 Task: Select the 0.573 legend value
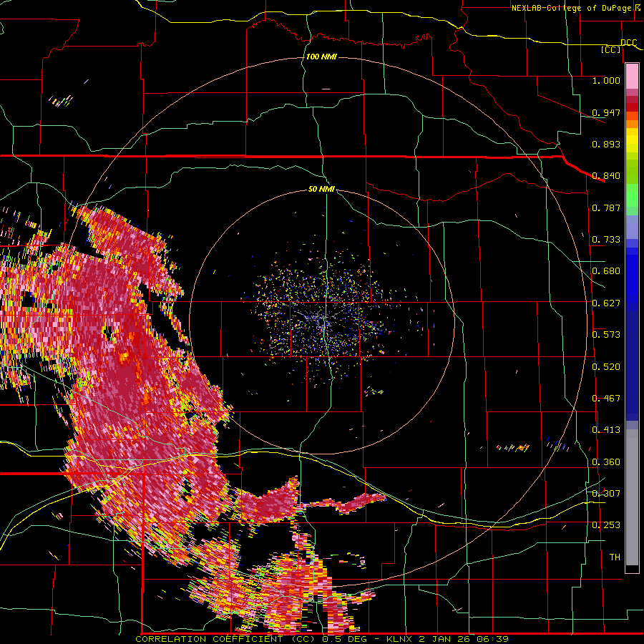click(606, 335)
